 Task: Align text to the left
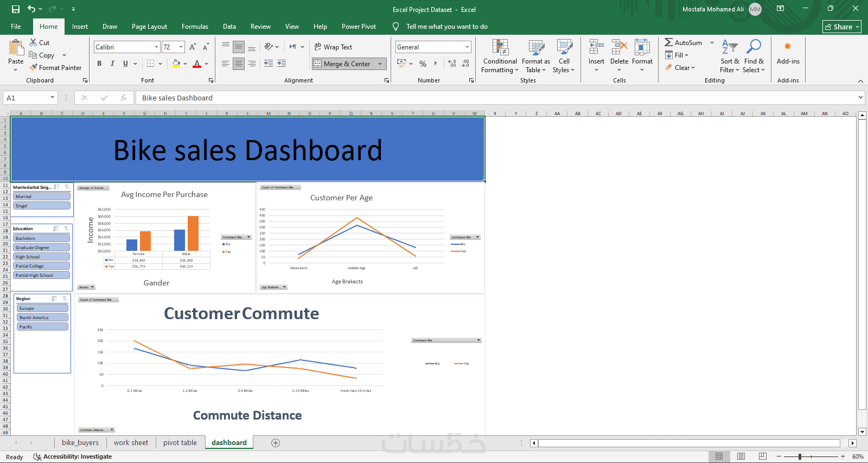coord(226,64)
